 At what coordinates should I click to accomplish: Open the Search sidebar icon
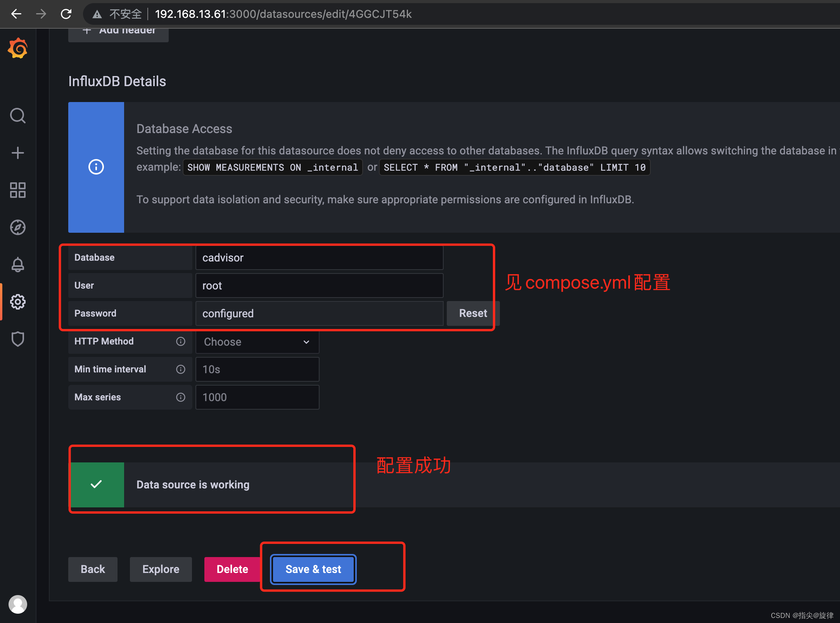(17, 115)
